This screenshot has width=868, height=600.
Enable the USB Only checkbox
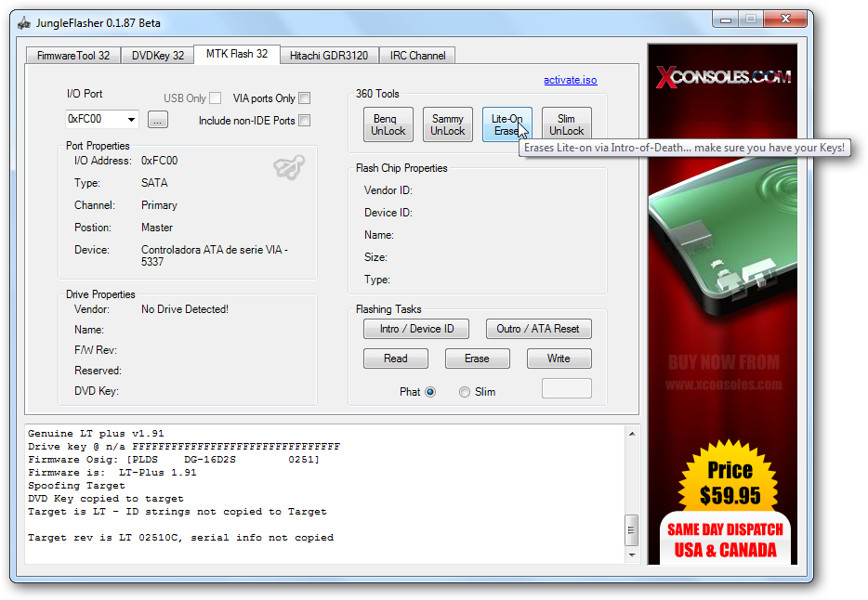216,98
